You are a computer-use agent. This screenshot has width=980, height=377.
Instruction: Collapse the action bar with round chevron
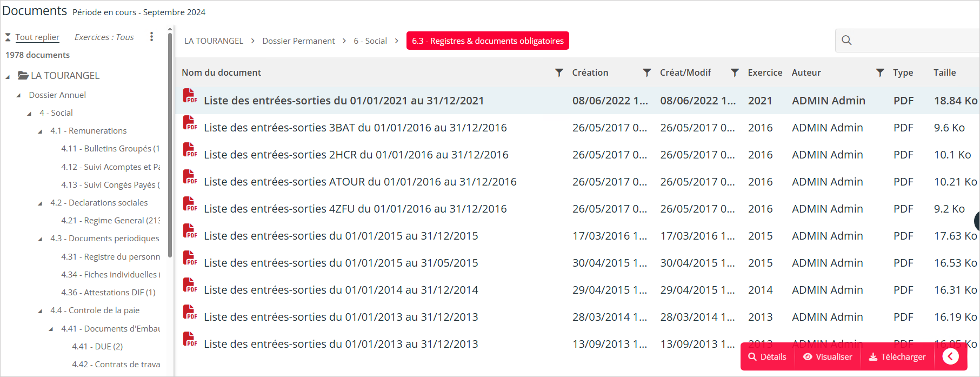(x=950, y=356)
